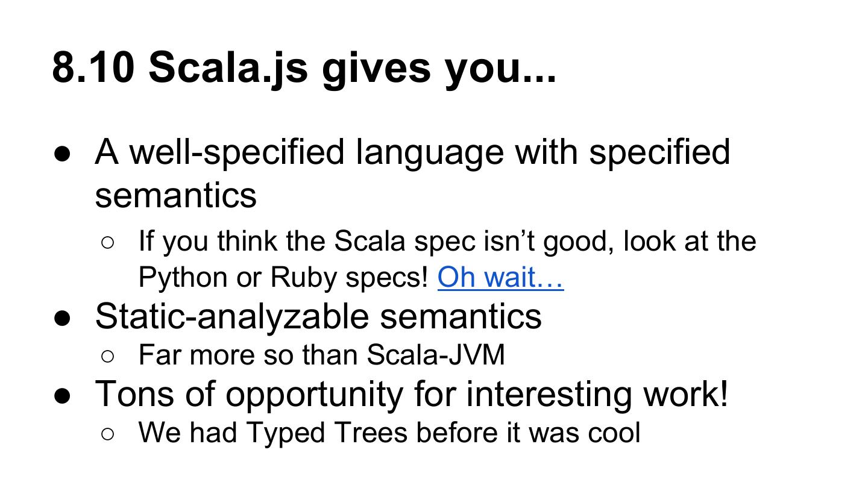The width and height of the screenshot is (868, 488).
Task: Click the word "semantics" on the wrapped second line
Action: [175, 195]
